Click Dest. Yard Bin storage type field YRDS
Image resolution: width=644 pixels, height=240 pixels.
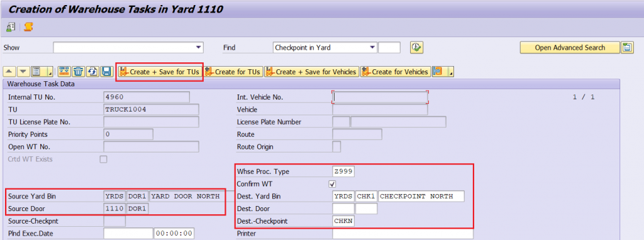coord(343,197)
